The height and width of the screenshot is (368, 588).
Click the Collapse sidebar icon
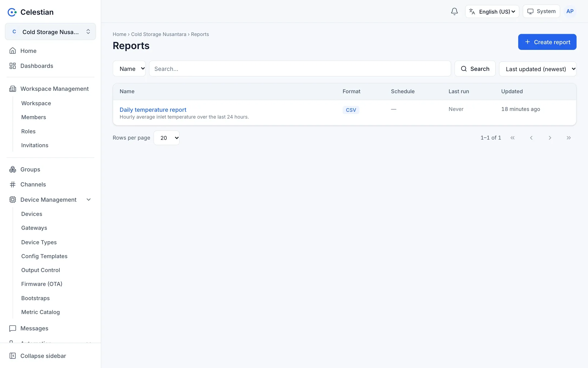[x=13, y=356]
